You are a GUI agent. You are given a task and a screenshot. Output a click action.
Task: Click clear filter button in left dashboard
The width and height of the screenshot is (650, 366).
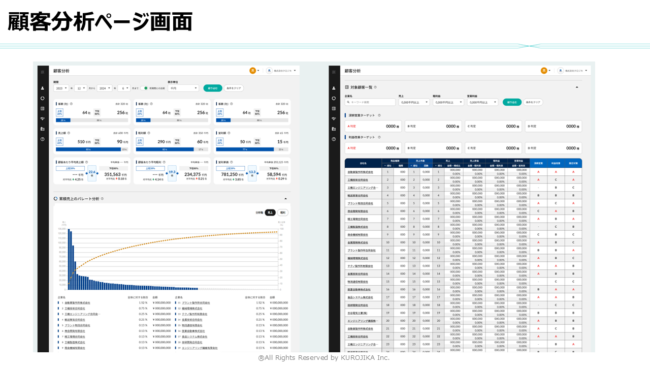234,88
